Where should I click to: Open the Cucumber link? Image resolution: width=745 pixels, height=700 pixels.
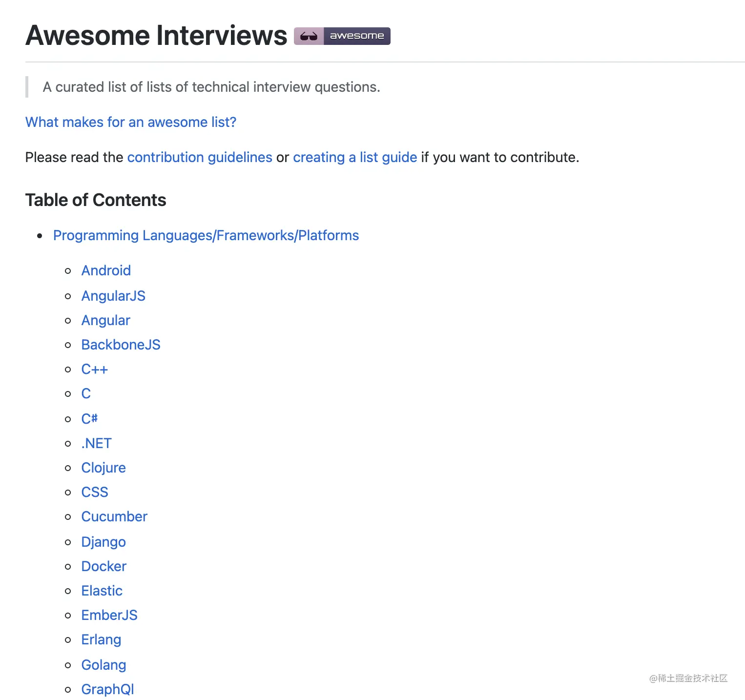point(114,516)
